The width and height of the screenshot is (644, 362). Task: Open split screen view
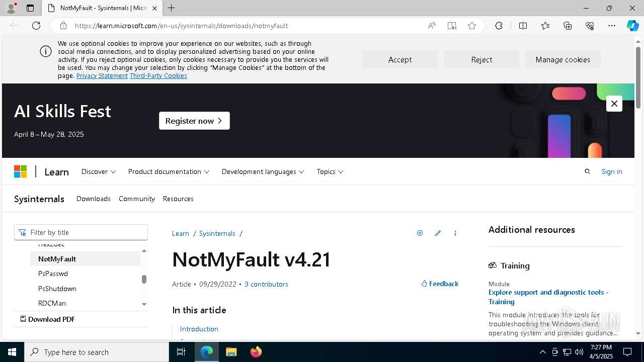click(x=523, y=26)
